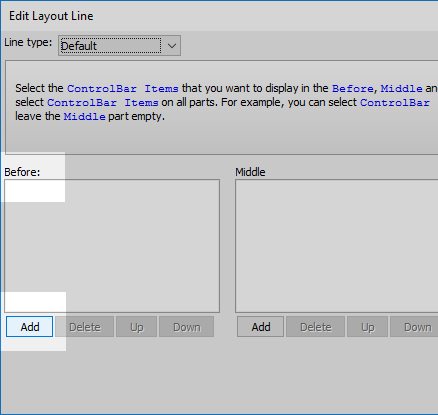Follow Middle link in 'leave the Middle part empty'
The height and width of the screenshot is (415, 438).
click(85, 117)
